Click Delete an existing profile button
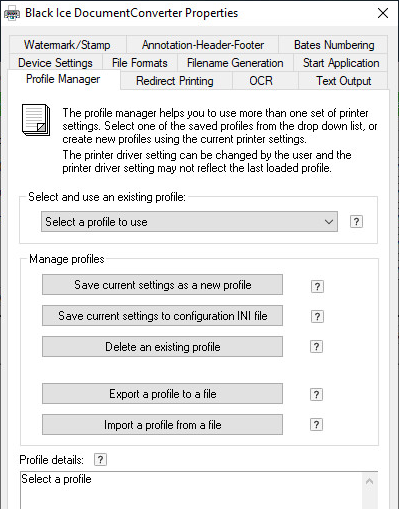The width and height of the screenshot is (399, 509). (162, 347)
